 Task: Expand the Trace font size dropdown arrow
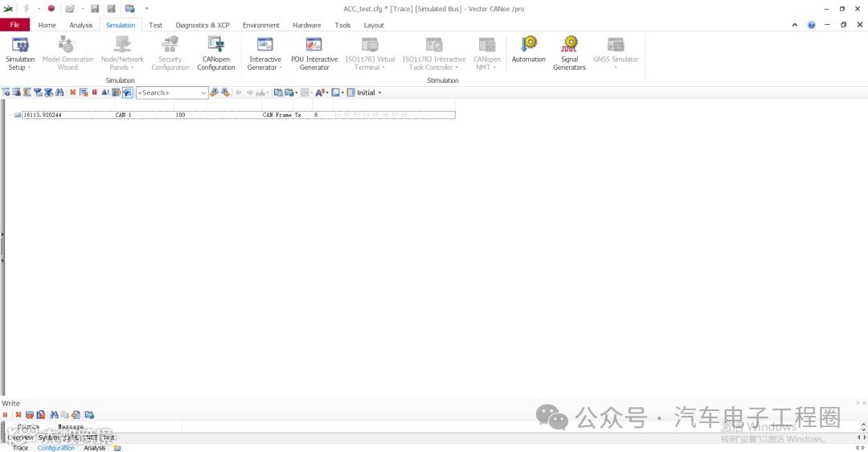click(x=327, y=92)
